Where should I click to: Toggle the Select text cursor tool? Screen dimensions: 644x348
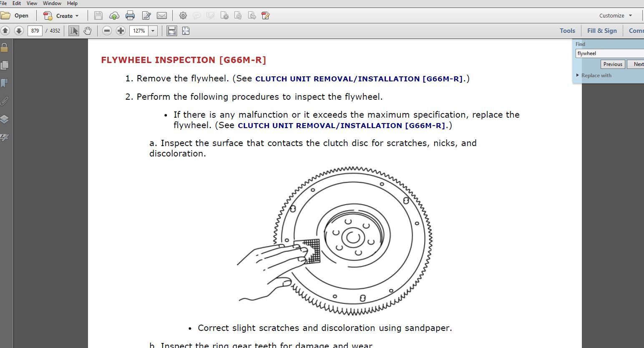tap(74, 31)
